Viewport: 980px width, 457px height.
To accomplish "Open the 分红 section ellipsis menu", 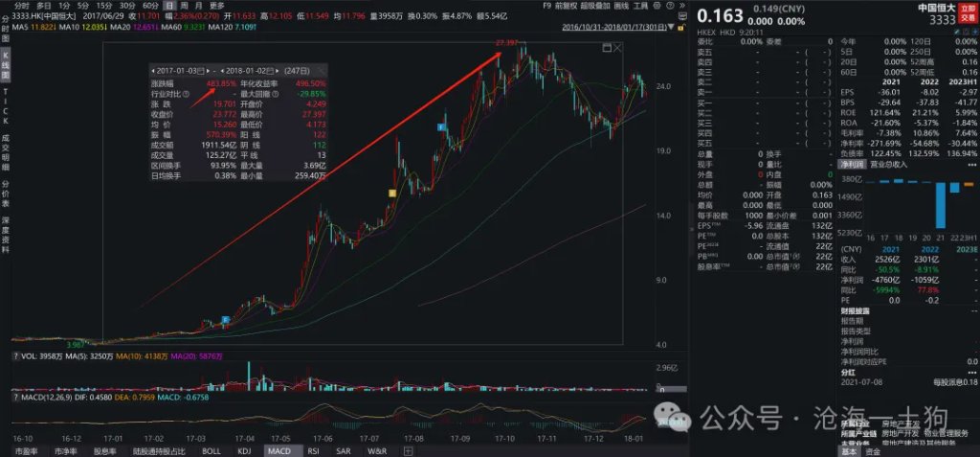I will tap(972, 373).
